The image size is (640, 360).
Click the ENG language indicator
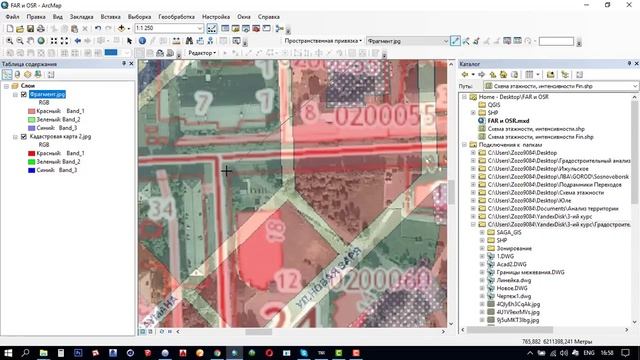pos(589,353)
